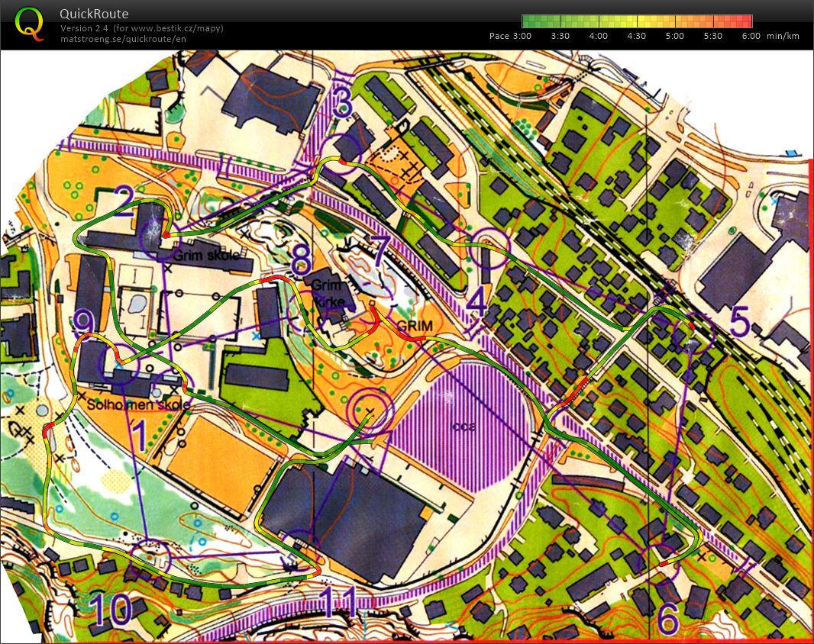
Task: Click the 4:00 pace legend label
Action: [x=599, y=36]
